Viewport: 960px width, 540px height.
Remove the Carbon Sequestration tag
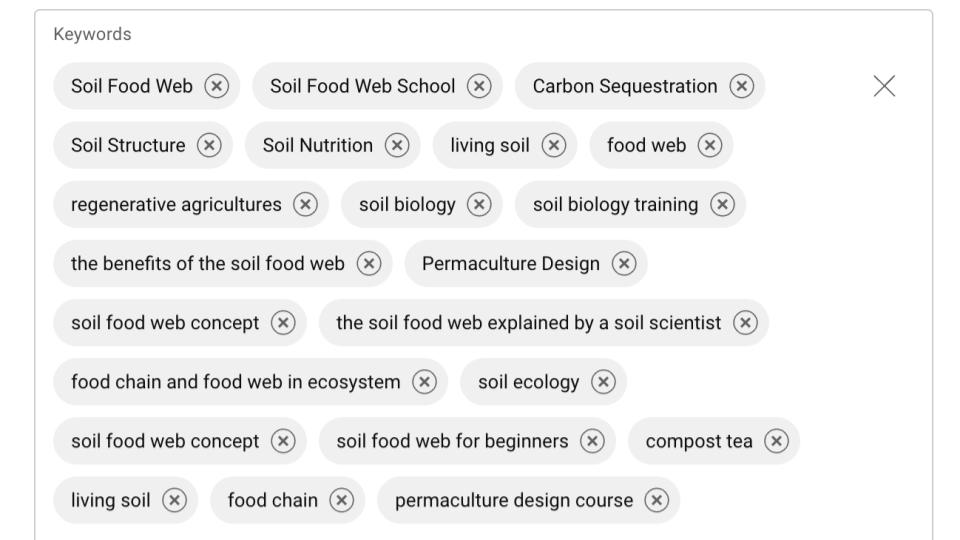click(741, 86)
